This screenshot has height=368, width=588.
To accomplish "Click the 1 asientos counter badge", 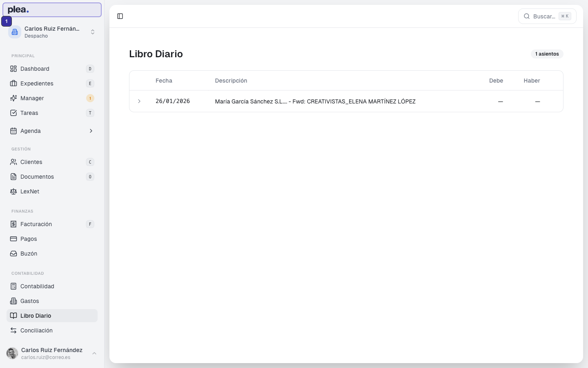I will click(547, 54).
